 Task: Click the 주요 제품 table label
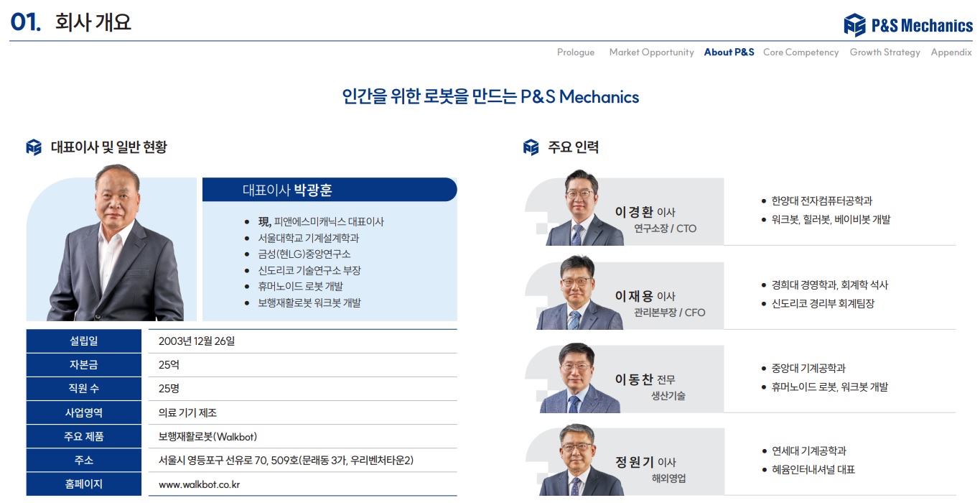point(83,436)
